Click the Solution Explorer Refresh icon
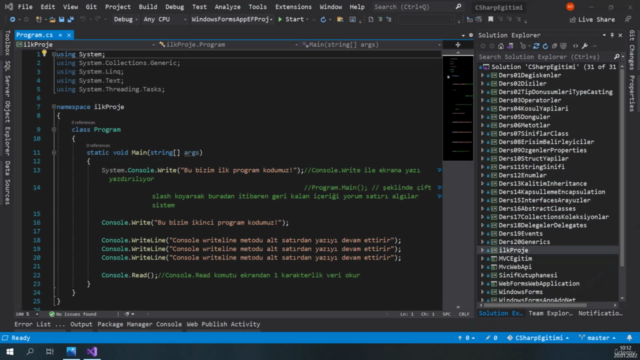Screen dimensions: 640x360 point(545,46)
